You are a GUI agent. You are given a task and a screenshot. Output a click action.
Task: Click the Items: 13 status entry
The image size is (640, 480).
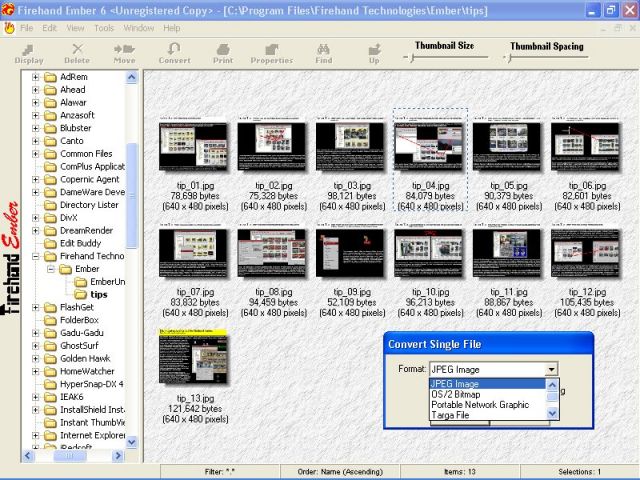(460, 472)
